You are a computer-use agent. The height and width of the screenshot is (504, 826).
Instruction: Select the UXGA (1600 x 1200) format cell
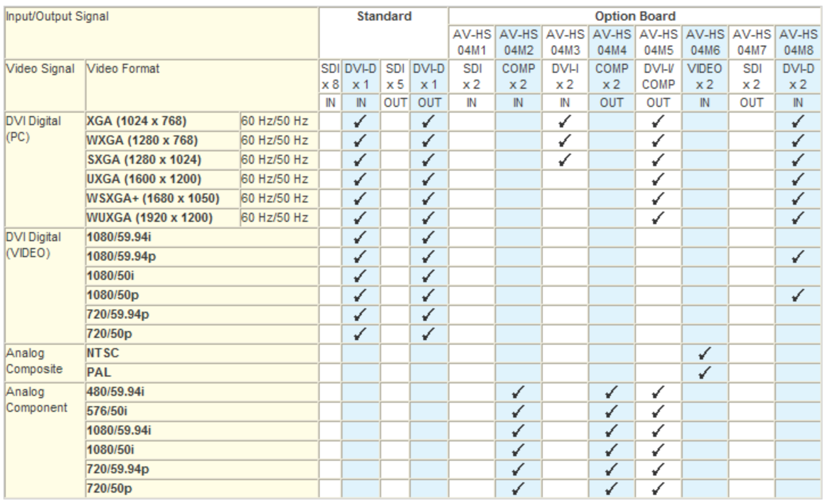[162, 179]
